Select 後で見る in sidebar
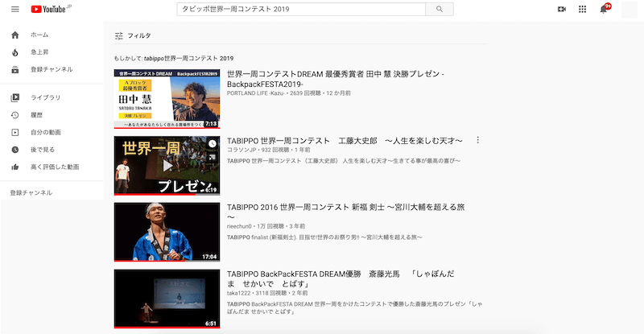Screen dimensions: 644x334 click(x=43, y=150)
